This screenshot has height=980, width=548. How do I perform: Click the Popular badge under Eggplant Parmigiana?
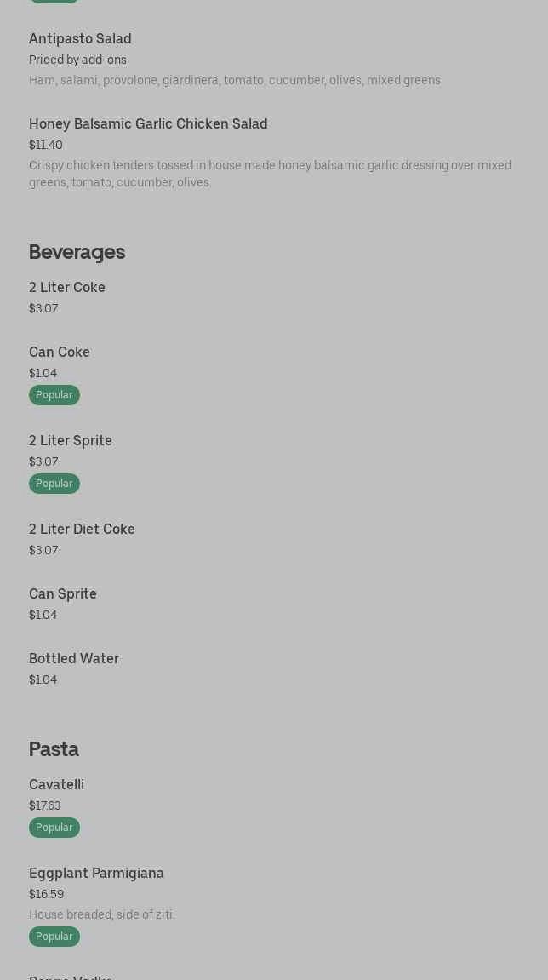click(54, 937)
